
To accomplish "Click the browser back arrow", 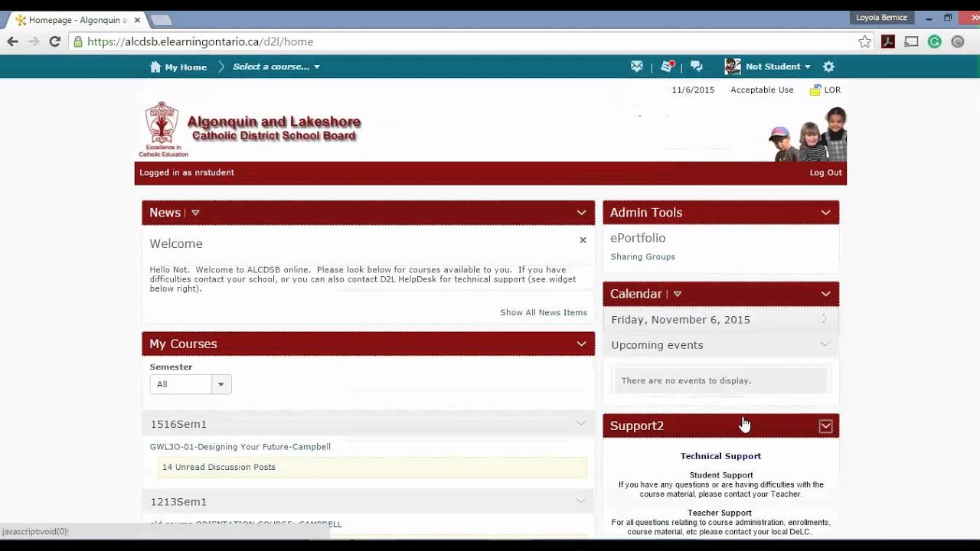I will tap(13, 41).
